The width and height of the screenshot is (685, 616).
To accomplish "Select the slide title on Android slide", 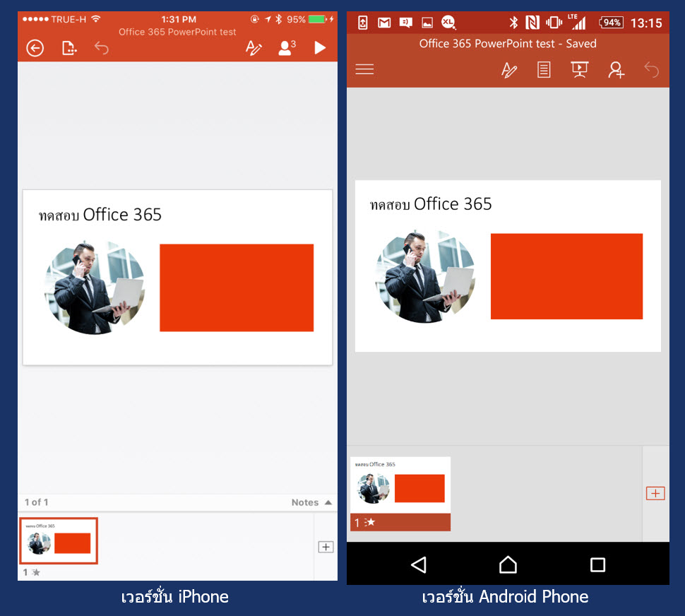I will 431,204.
